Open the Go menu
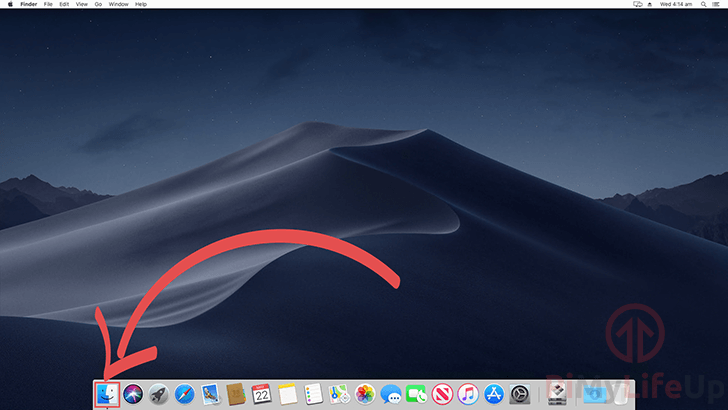Image resolution: width=728 pixels, height=410 pixels. coord(98,4)
